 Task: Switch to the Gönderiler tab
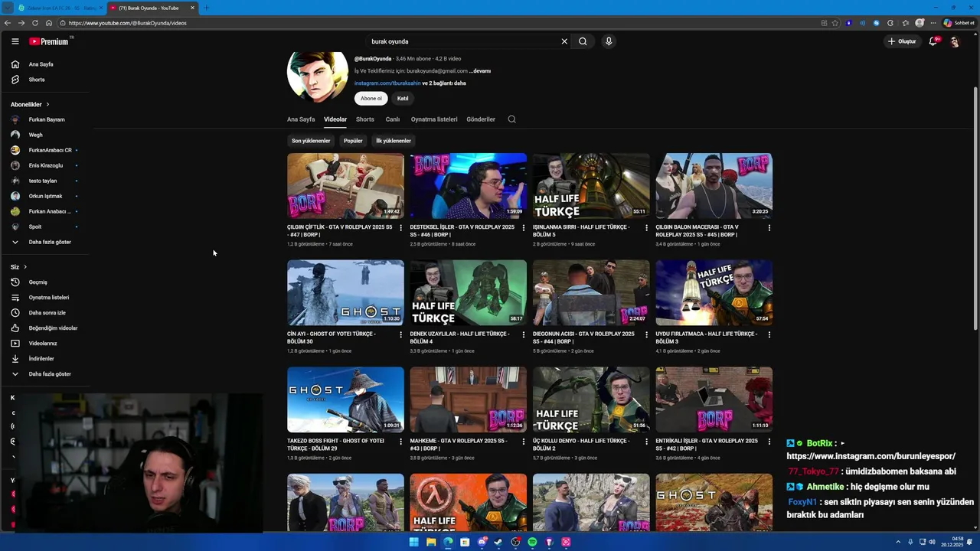[481, 119]
